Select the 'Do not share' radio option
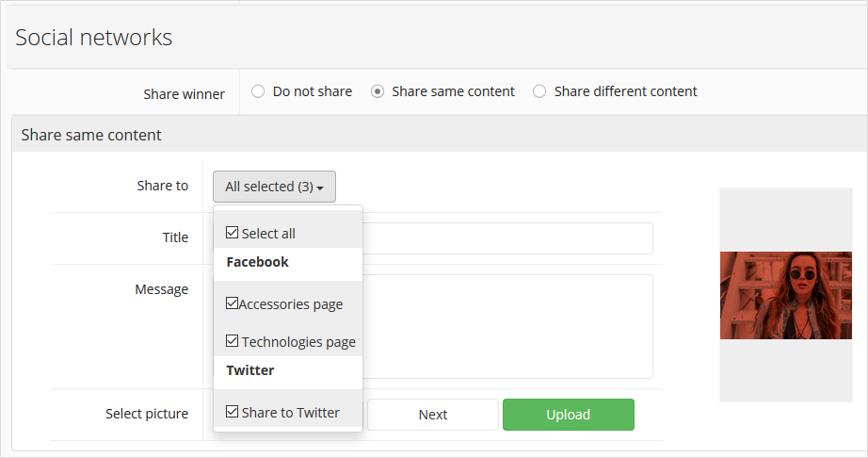The image size is (868, 458). (x=258, y=91)
